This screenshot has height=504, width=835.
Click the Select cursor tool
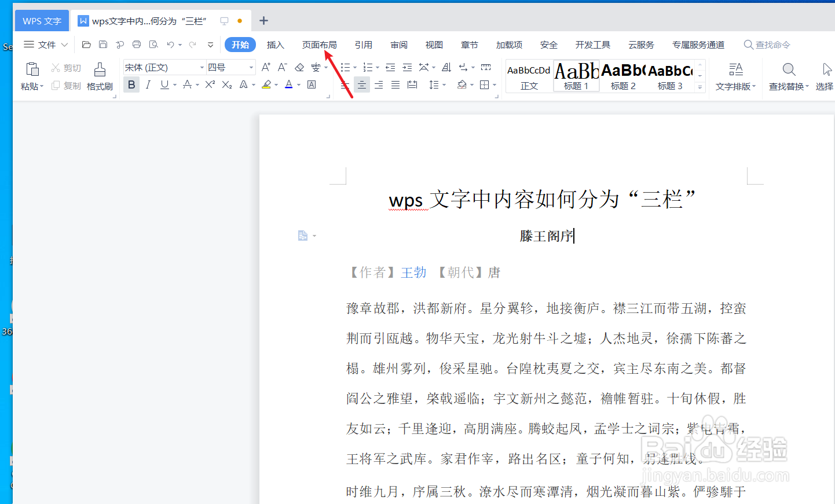827,69
